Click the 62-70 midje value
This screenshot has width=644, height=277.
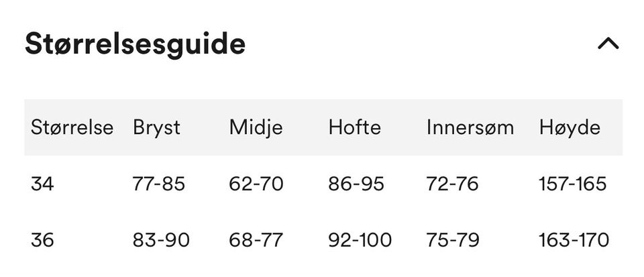[256, 184]
